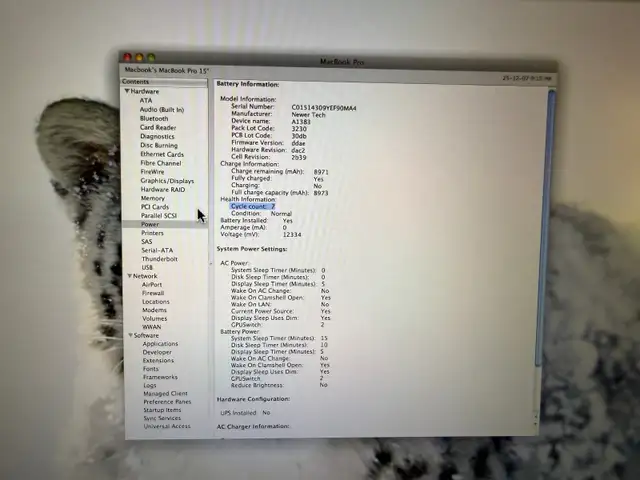
Task: Click the Device name value A1383
Action: 301,122
